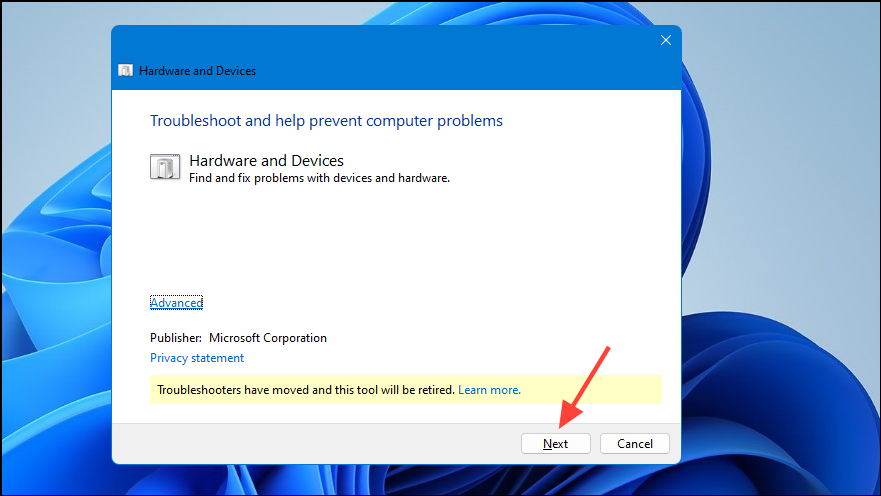Click the Next button
881x496 pixels.
[x=555, y=444]
